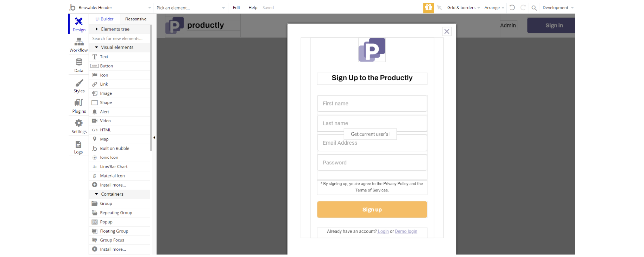
Task: Click the First name input field
Action: [x=372, y=104]
